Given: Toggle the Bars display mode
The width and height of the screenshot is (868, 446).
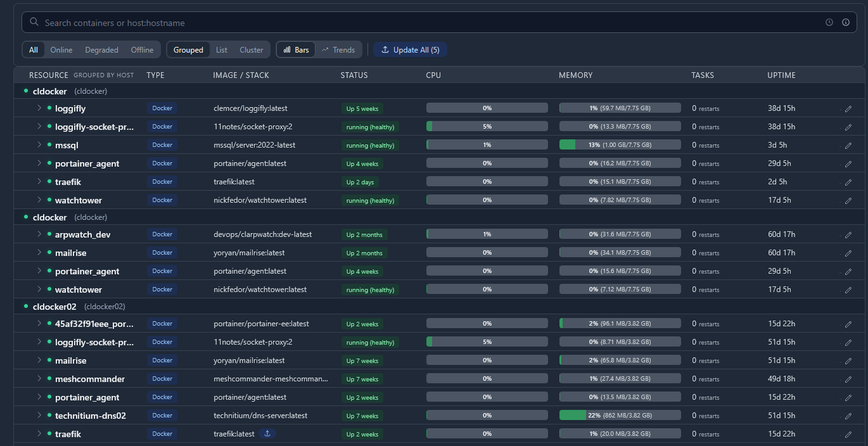Looking at the screenshot, I should [x=296, y=50].
